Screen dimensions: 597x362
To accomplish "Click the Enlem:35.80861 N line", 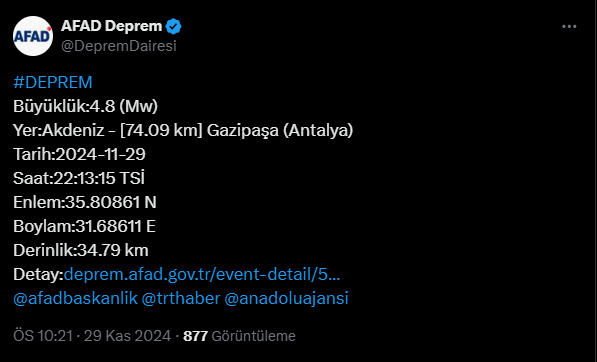I will [85, 202].
